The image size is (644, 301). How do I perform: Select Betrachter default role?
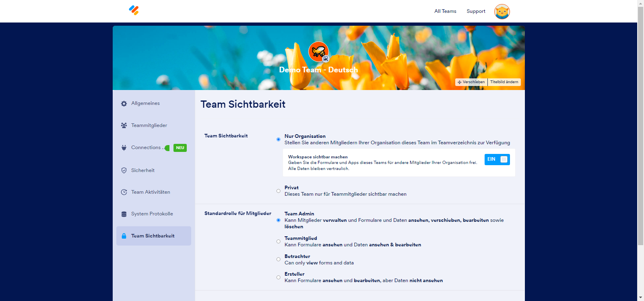[279, 260]
